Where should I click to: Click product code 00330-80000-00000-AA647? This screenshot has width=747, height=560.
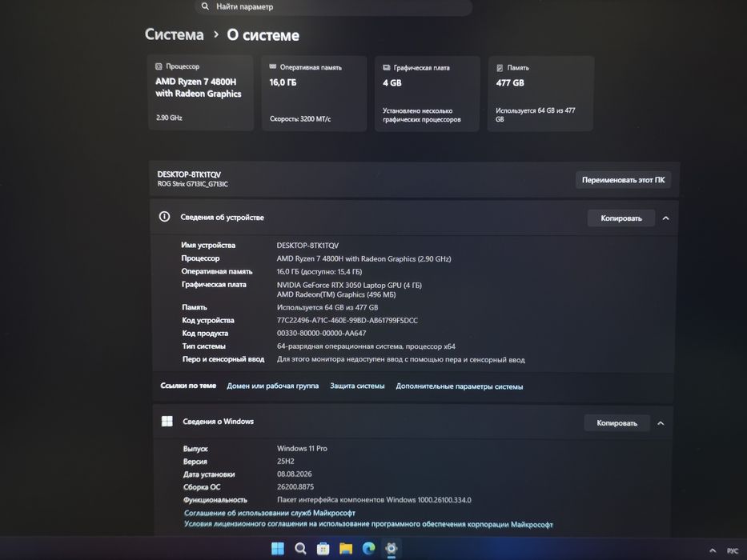click(322, 333)
